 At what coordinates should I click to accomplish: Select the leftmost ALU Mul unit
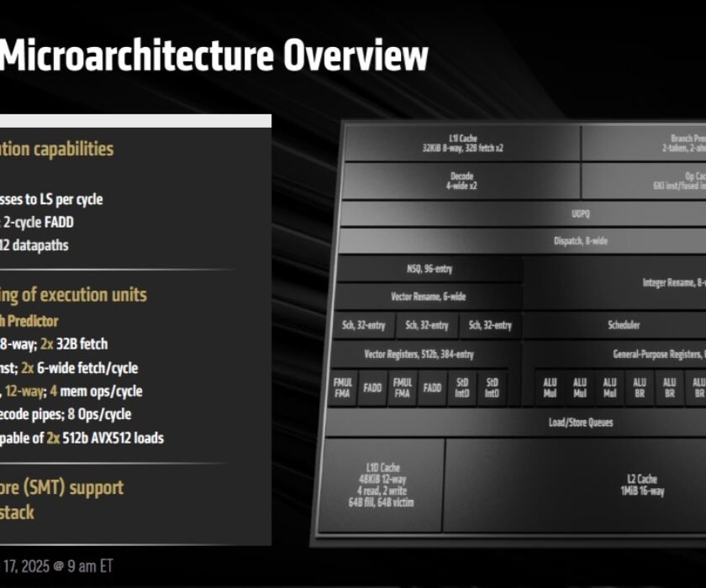(x=550, y=388)
